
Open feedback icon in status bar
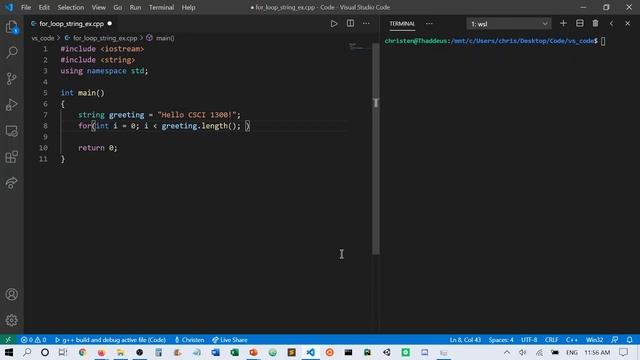(x=614, y=340)
